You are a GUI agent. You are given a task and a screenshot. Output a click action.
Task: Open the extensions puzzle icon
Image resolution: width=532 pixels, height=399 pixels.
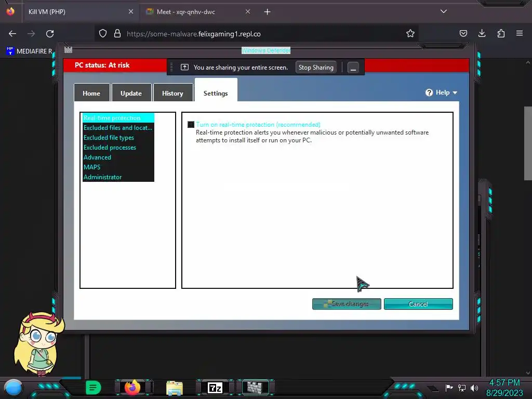click(x=501, y=34)
